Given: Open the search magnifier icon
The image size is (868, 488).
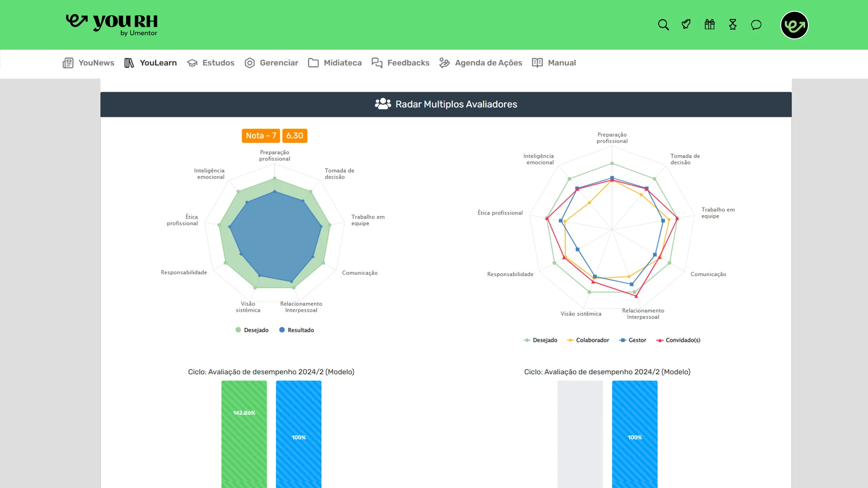Looking at the screenshot, I should point(663,24).
